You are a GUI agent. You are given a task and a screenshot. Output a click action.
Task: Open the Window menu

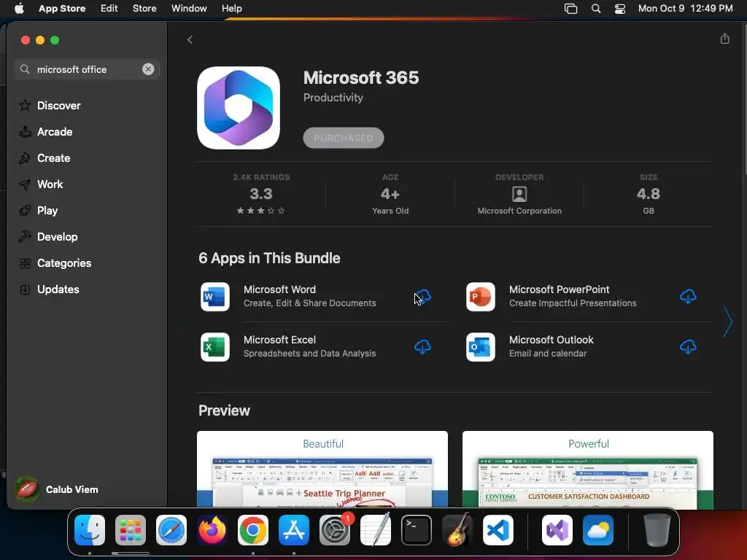coord(189,8)
